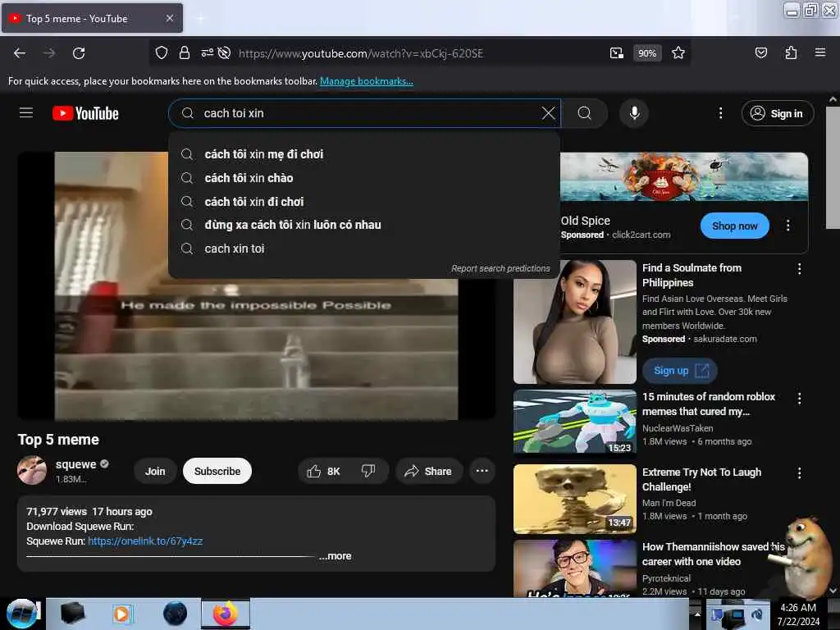Open the Windows Start button
This screenshot has width=840, height=630.
coord(21,614)
